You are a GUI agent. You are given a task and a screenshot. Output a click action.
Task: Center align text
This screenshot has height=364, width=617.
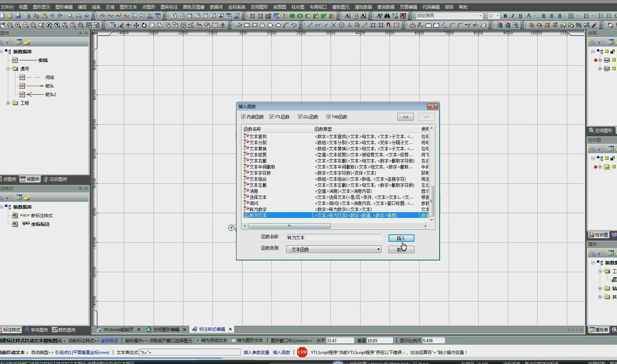coord(552,16)
